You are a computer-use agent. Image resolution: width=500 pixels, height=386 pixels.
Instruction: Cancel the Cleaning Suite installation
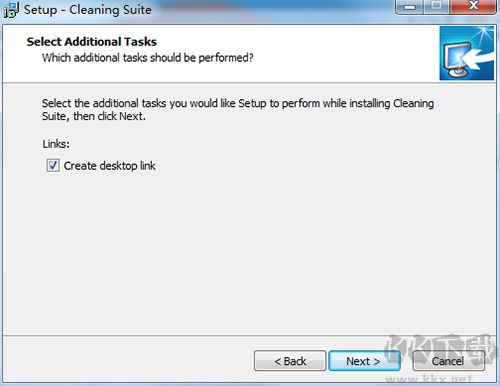click(448, 361)
